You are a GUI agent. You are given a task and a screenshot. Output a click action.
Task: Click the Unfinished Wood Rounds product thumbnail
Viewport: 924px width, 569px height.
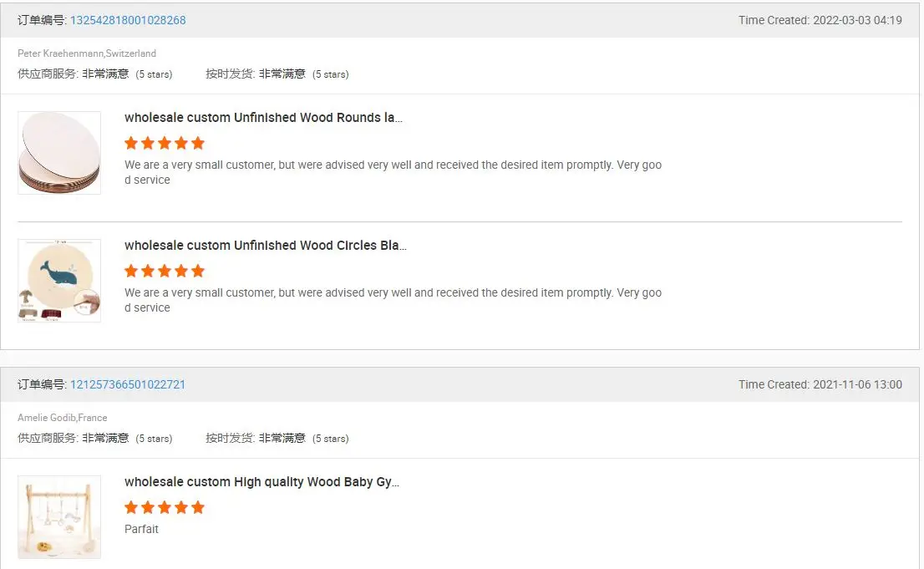click(59, 153)
